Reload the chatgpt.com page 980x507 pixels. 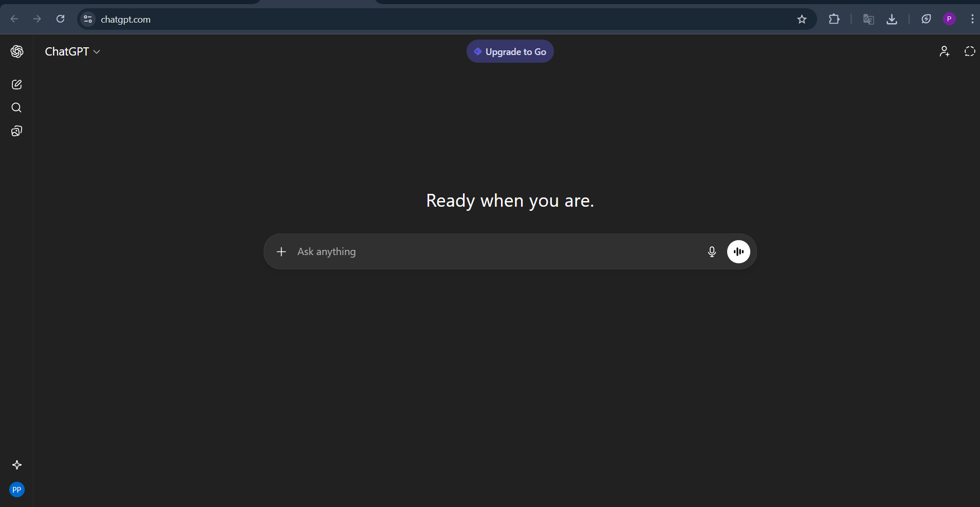tap(61, 19)
